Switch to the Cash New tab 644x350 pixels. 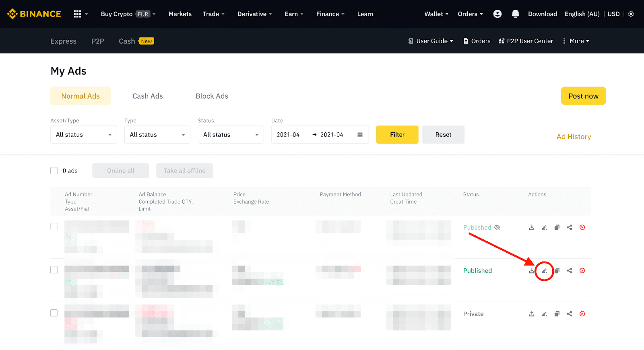136,41
